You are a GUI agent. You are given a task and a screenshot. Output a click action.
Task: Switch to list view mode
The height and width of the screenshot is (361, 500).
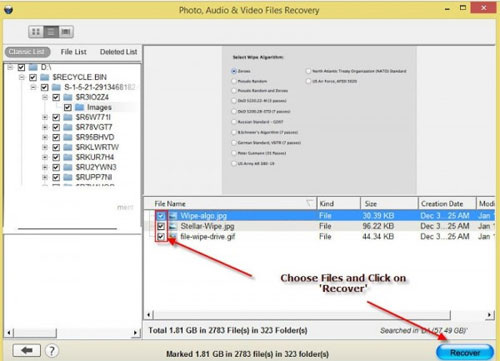(51, 32)
